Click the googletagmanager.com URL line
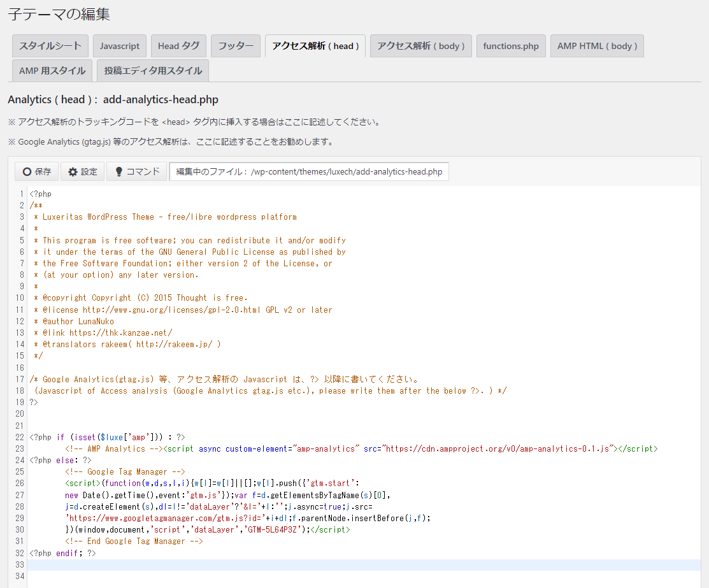Screen dimensions: 709x588 (248, 518)
